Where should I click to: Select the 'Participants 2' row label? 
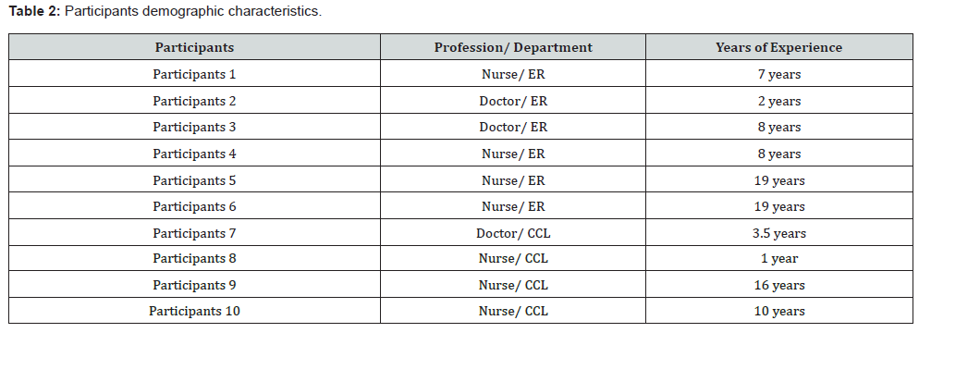click(194, 101)
